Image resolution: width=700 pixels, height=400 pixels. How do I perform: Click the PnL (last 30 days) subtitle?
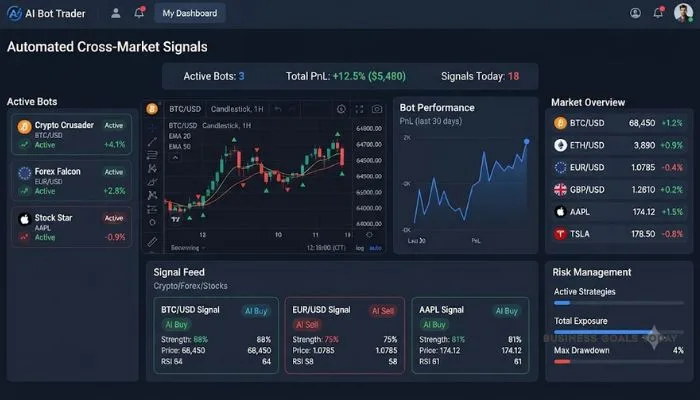(x=430, y=121)
